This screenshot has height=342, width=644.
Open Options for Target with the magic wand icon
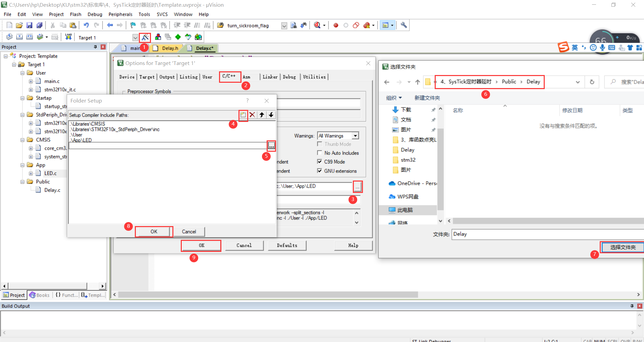[145, 37]
